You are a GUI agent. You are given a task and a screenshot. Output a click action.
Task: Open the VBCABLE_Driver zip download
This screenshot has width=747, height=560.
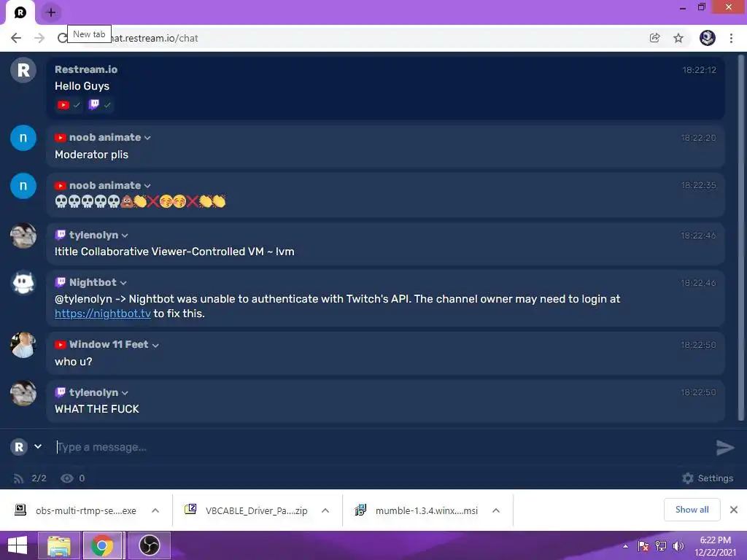click(x=247, y=510)
